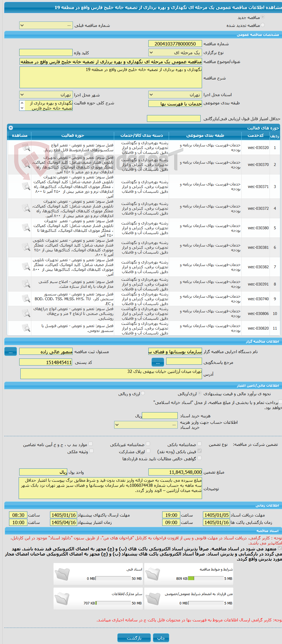Toggle the اوراق مشارکت checkbox
The width and height of the screenshot is (282, 644).
coord(148,451)
